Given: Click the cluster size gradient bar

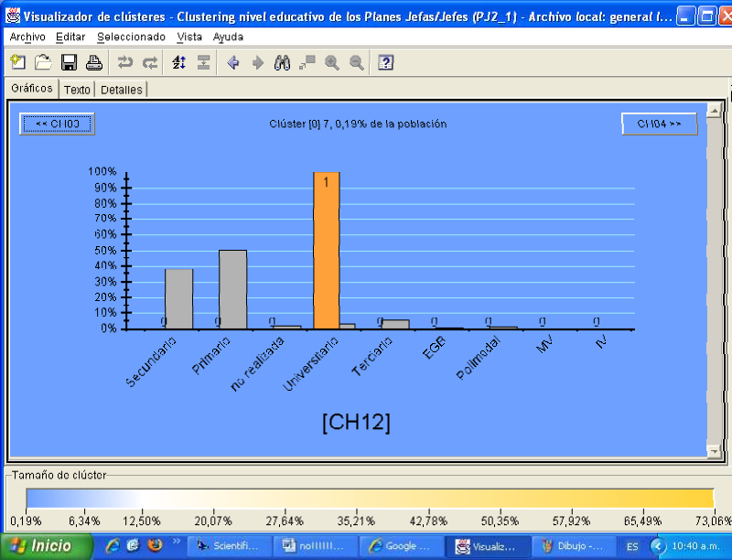Looking at the screenshot, I should click(x=370, y=498).
